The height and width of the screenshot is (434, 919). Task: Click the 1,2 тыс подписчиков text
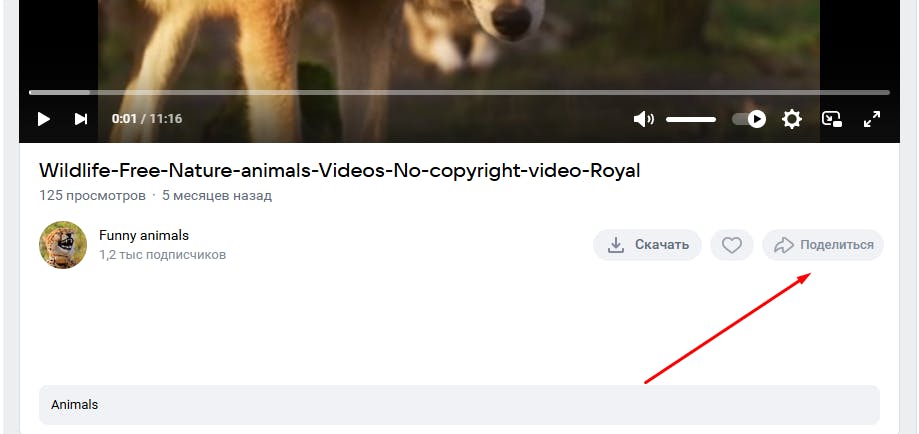(x=162, y=255)
